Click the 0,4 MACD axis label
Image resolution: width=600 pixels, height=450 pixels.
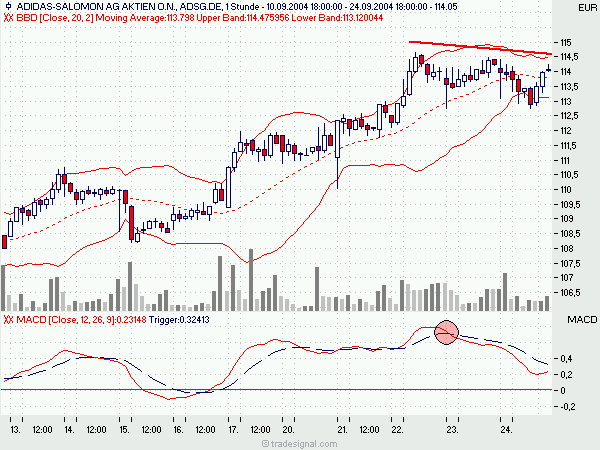pos(566,359)
